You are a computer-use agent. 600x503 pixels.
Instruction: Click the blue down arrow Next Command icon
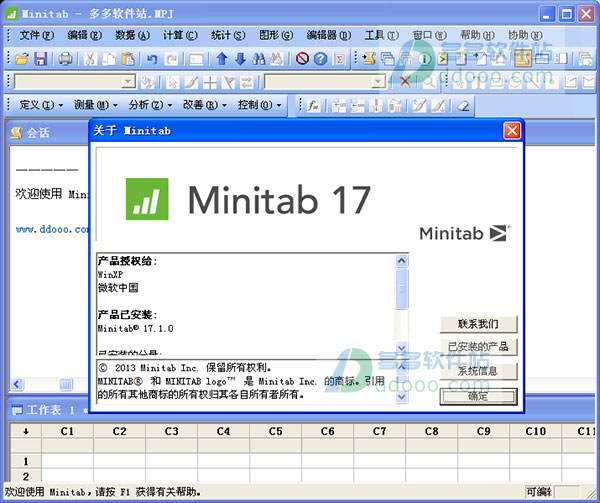click(x=240, y=59)
